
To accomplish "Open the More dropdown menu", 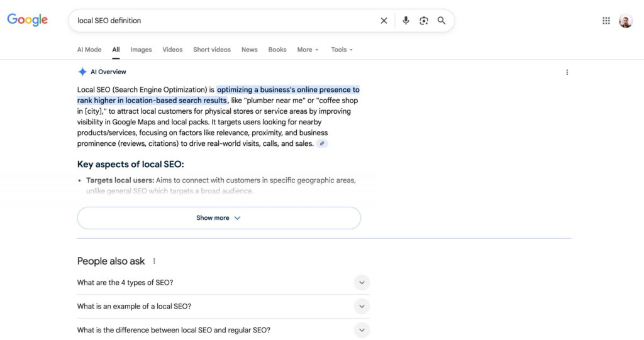I will 308,50.
